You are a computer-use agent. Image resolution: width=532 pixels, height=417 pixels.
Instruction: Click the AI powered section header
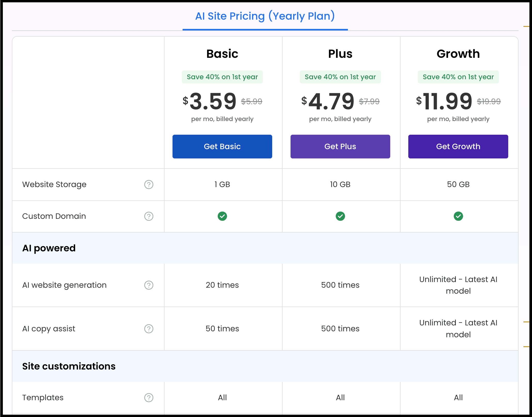[49, 248]
